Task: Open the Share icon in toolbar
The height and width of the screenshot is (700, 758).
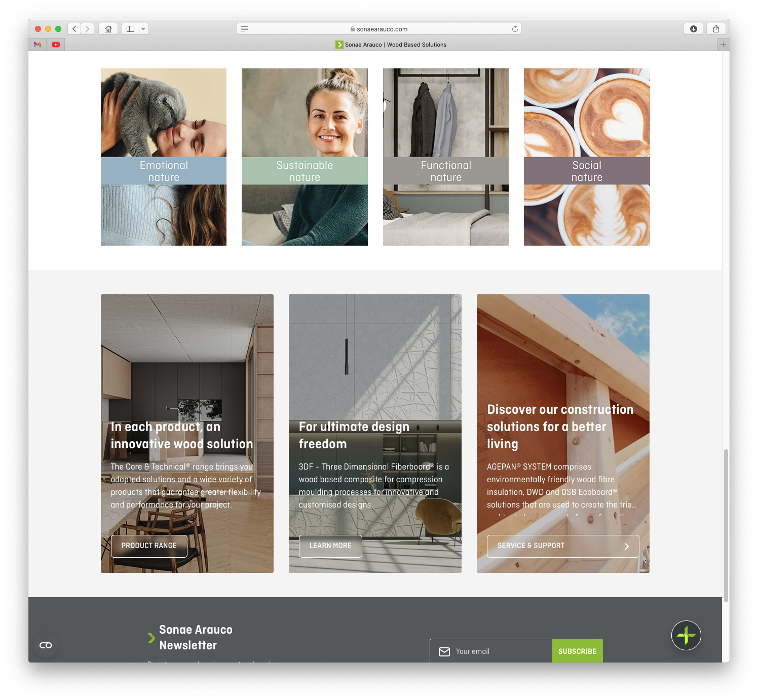Action: tap(716, 29)
